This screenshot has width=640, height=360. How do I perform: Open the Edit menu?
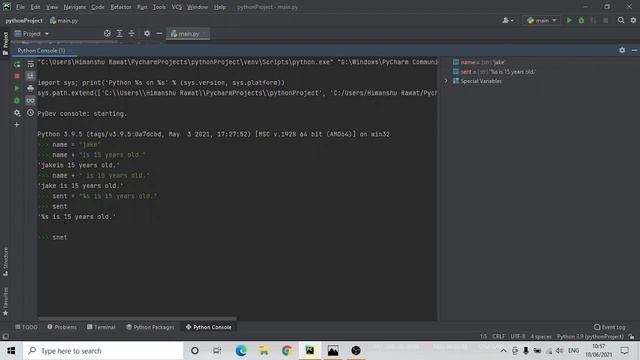coord(36,7)
